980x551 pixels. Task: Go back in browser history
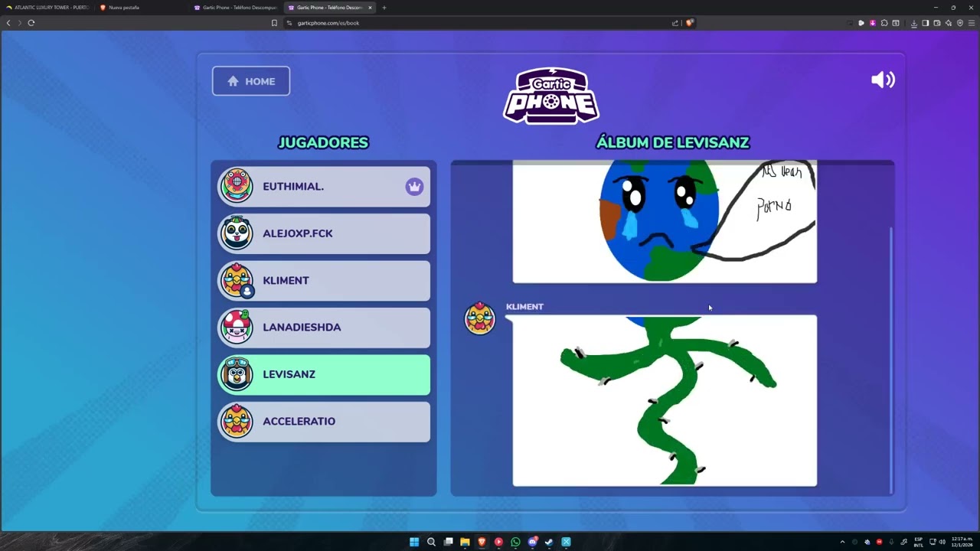tap(8, 23)
